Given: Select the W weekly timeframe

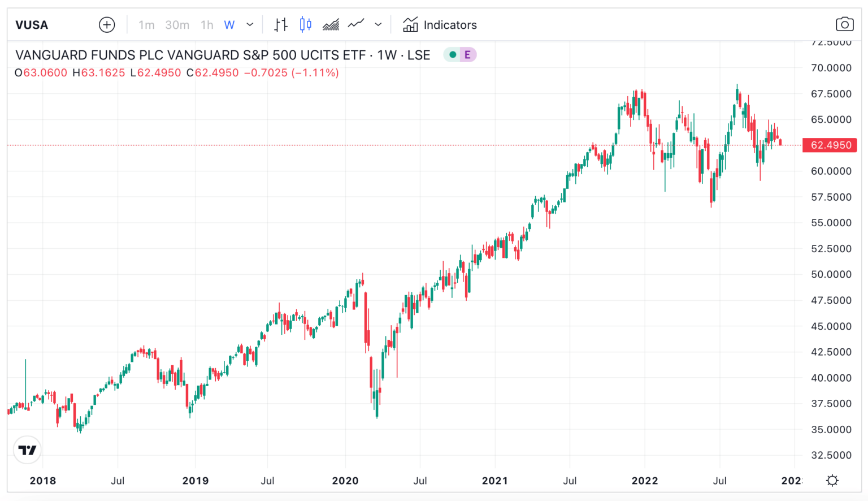Looking at the screenshot, I should (x=228, y=24).
